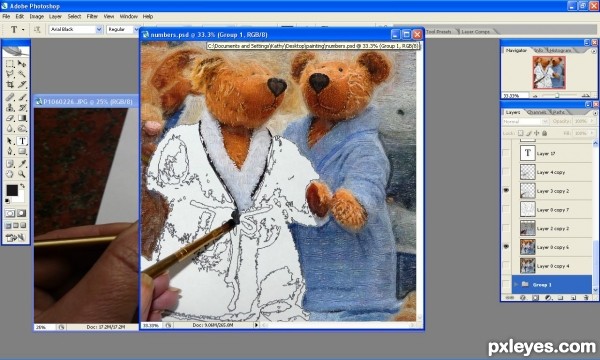Open numbers.psd status bar arrow menu
600x360 pixels.
click(x=256, y=325)
